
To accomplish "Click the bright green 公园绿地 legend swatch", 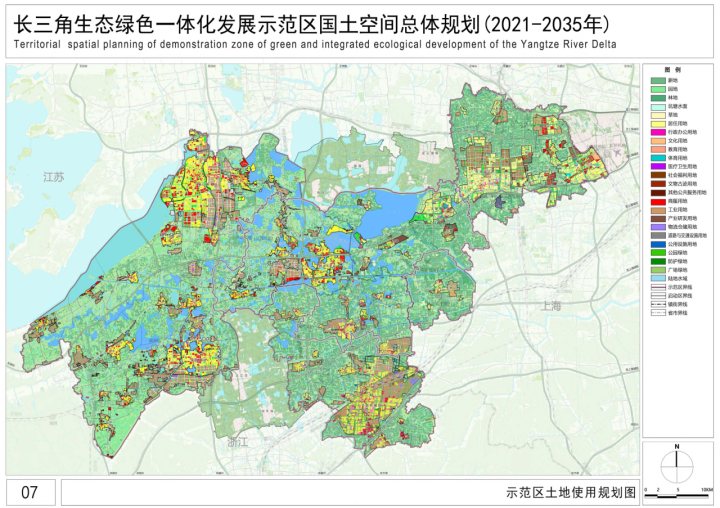I will click(x=658, y=253).
